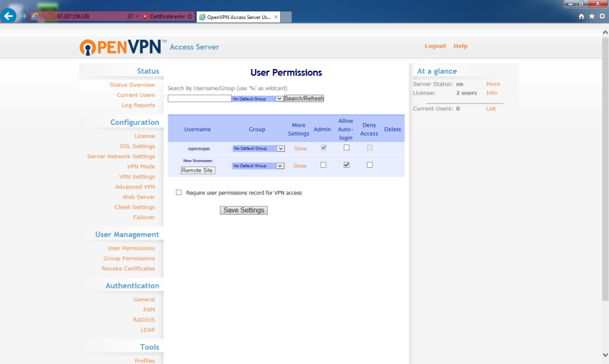Screen dimensions: 609x364
Task: Open General authentication settings
Action: (144, 300)
